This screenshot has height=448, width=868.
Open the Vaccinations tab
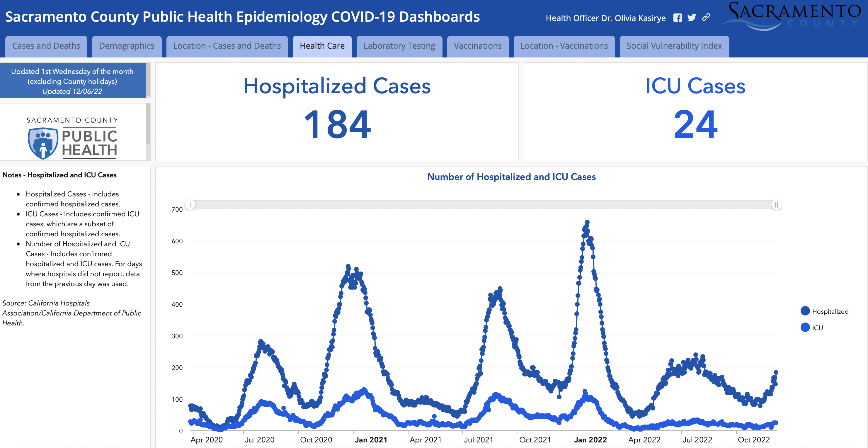click(478, 46)
